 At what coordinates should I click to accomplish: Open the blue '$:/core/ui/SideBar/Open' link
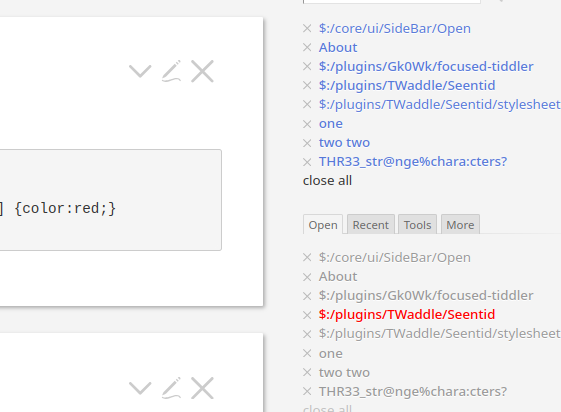coord(395,29)
